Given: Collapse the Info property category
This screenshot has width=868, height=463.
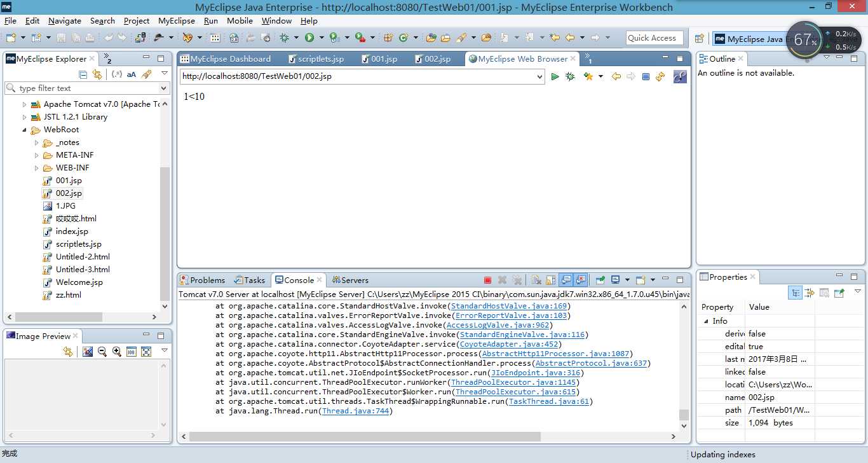Looking at the screenshot, I should coord(705,321).
